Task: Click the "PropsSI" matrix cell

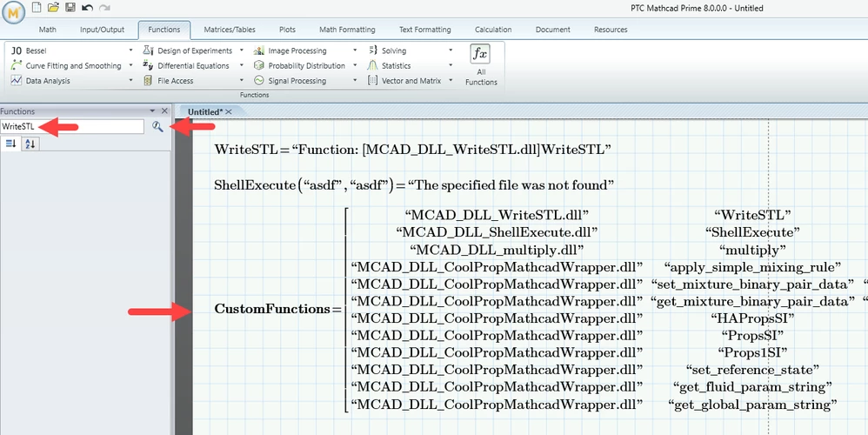Action: pos(752,335)
